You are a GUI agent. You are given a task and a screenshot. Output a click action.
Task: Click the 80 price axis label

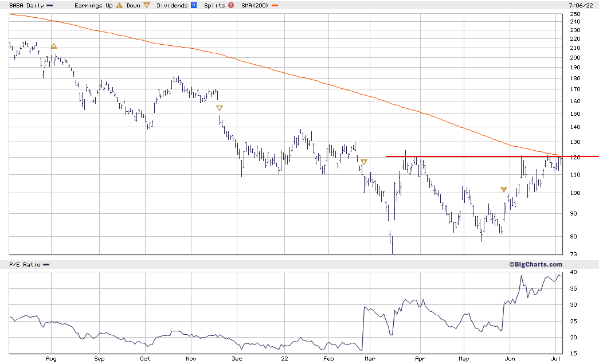point(573,236)
